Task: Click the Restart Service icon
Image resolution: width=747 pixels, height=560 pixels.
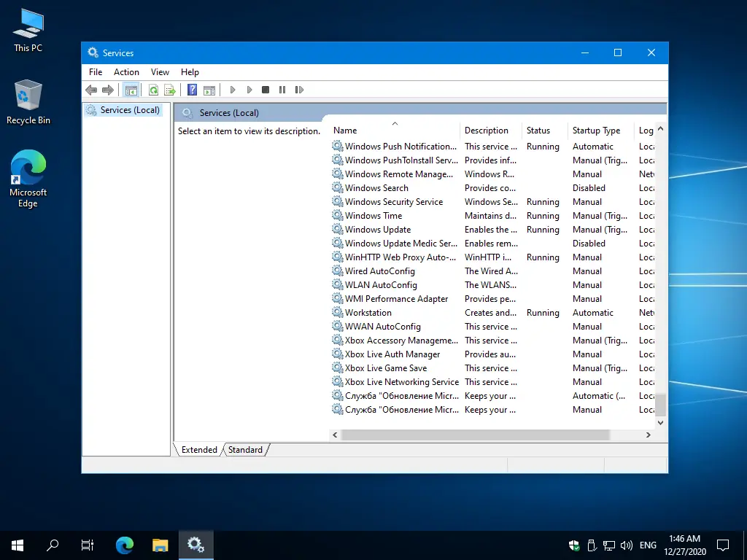Action: 299,89
